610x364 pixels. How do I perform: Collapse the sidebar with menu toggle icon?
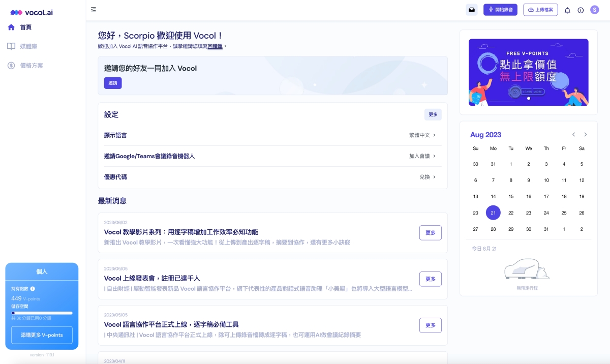(94, 10)
